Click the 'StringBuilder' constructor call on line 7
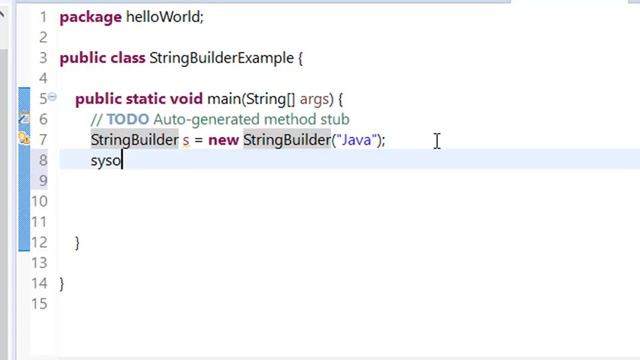 (x=287, y=140)
